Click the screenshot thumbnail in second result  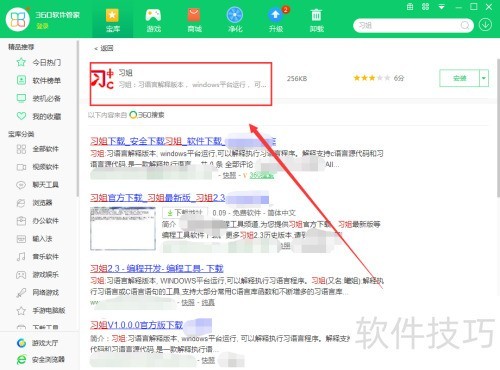click(x=123, y=228)
